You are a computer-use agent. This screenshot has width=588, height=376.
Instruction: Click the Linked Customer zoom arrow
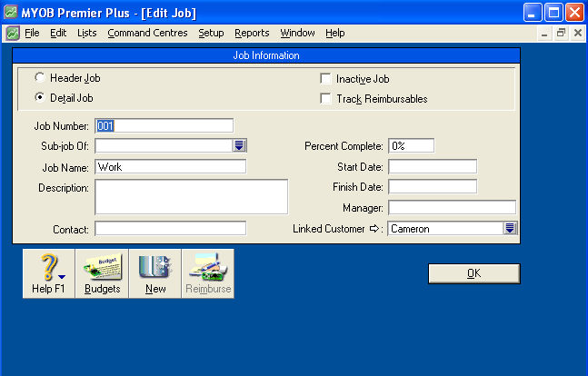pyautogui.click(x=374, y=228)
